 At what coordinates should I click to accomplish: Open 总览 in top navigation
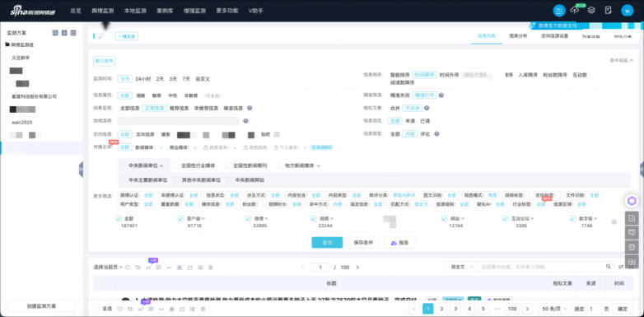click(x=76, y=11)
